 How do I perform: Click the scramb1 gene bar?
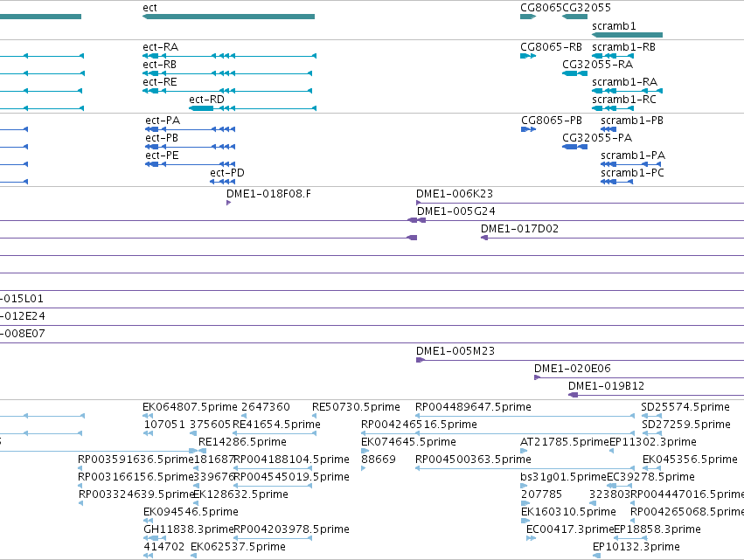627,35
